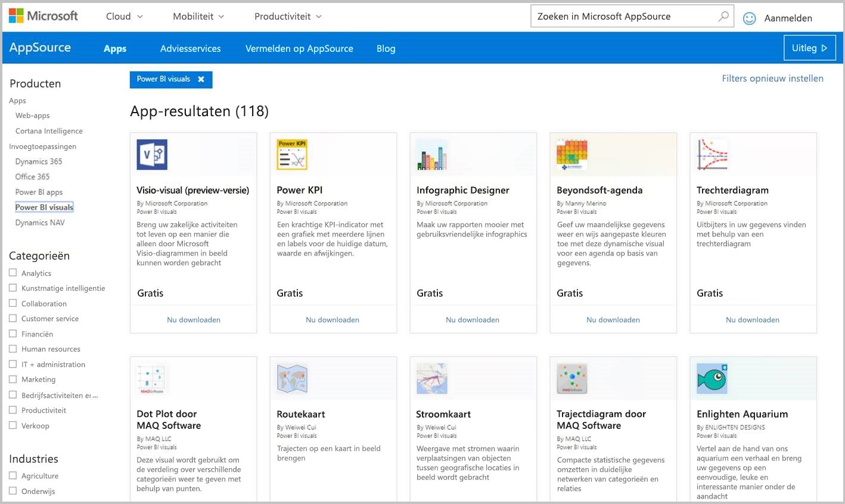845x504 pixels.
Task: Check the Marketing category filter
Action: tap(12, 379)
